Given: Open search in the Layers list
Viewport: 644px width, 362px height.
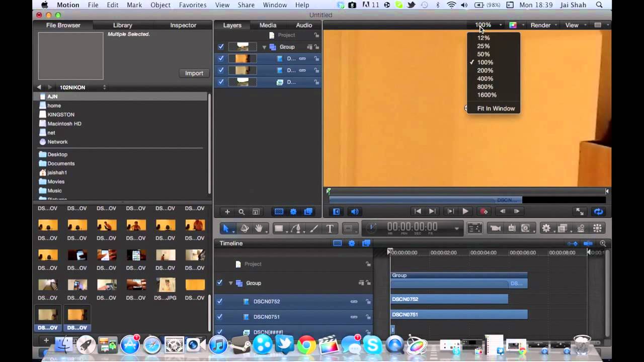Looking at the screenshot, I should [242, 212].
